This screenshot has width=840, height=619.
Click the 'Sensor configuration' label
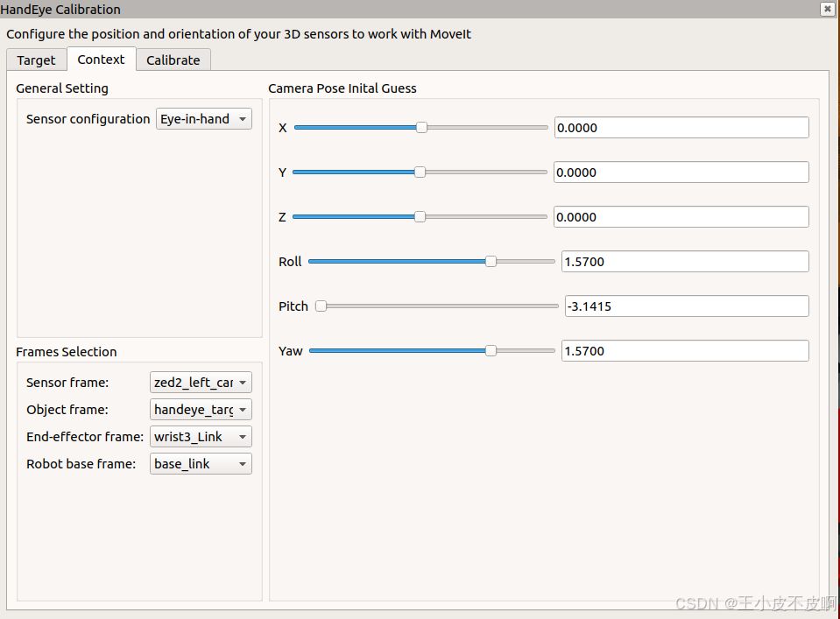pyautogui.click(x=88, y=119)
